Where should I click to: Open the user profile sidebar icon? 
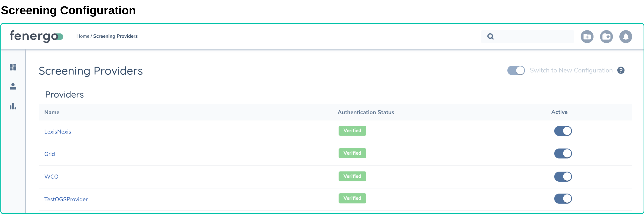pyautogui.click(x=13, y=86)
